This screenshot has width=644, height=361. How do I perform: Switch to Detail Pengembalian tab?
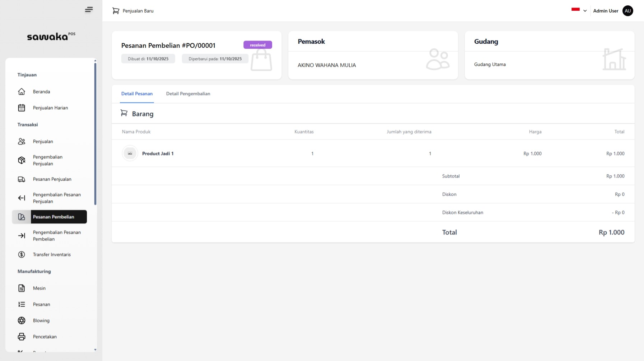point(188,94)
